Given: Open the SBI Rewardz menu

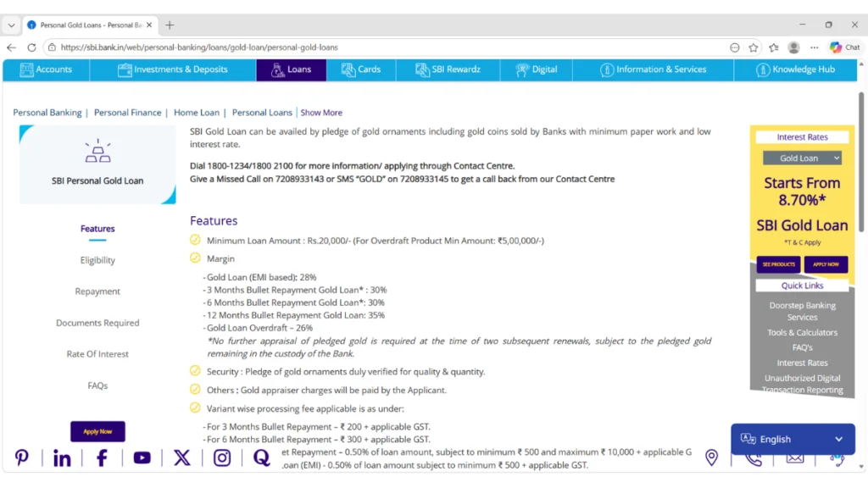Looking at the screenshot, I should (x=448, y=69).
